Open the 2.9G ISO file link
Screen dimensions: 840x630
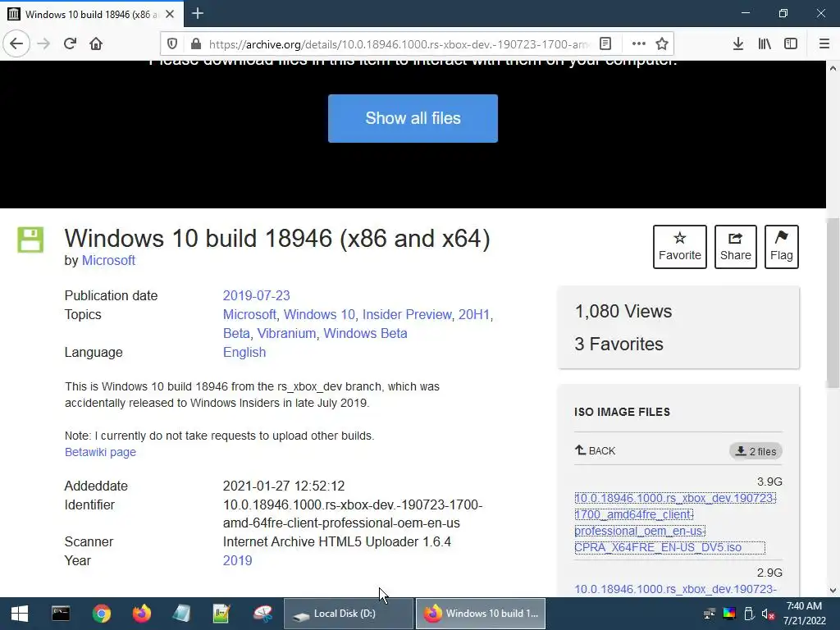[675, 589]
